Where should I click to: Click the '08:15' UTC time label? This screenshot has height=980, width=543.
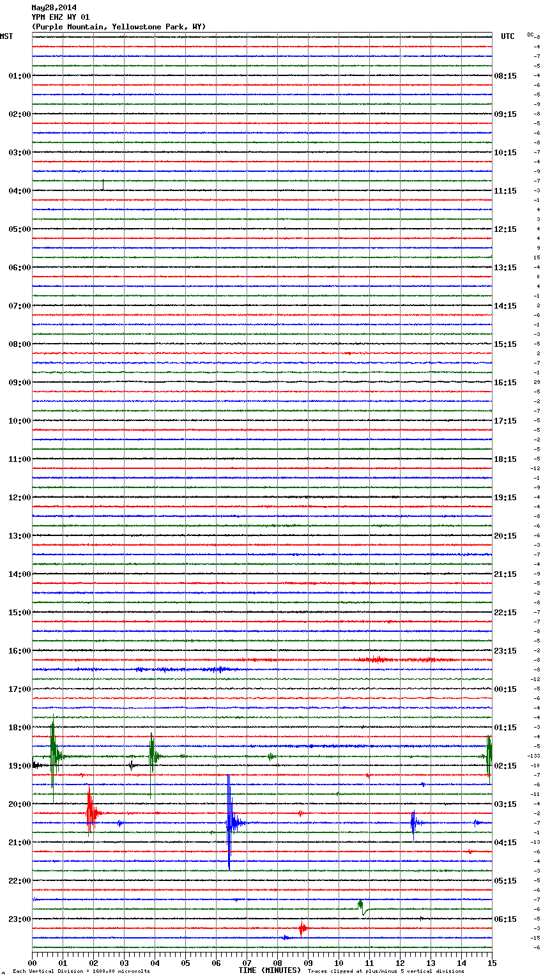pyautogui.click(x=505, y=76)
